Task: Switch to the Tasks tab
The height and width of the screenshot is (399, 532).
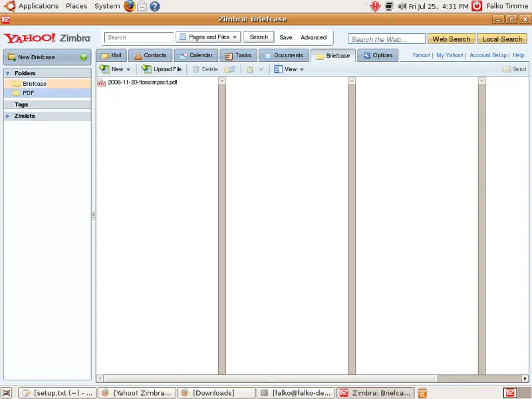Action: coord(238,55)
